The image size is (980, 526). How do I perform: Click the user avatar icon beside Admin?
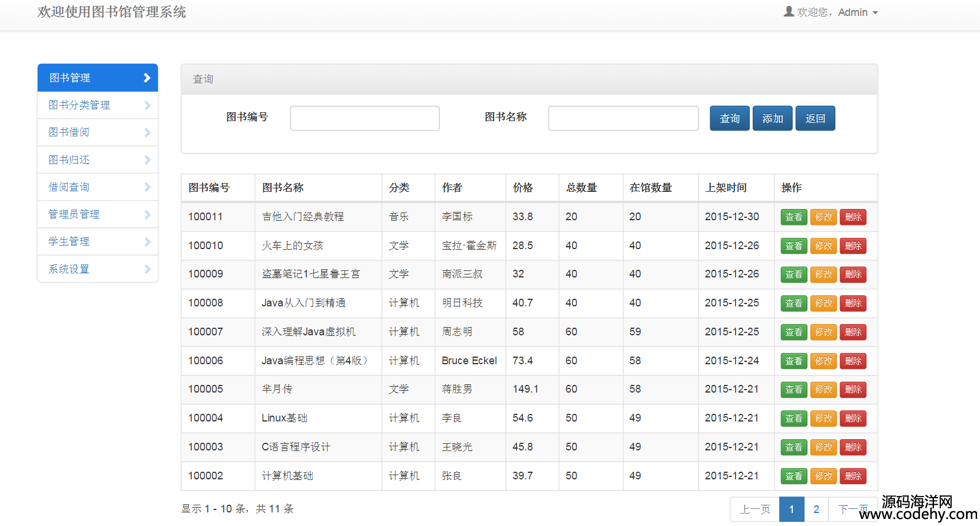[x=788, y=11]
